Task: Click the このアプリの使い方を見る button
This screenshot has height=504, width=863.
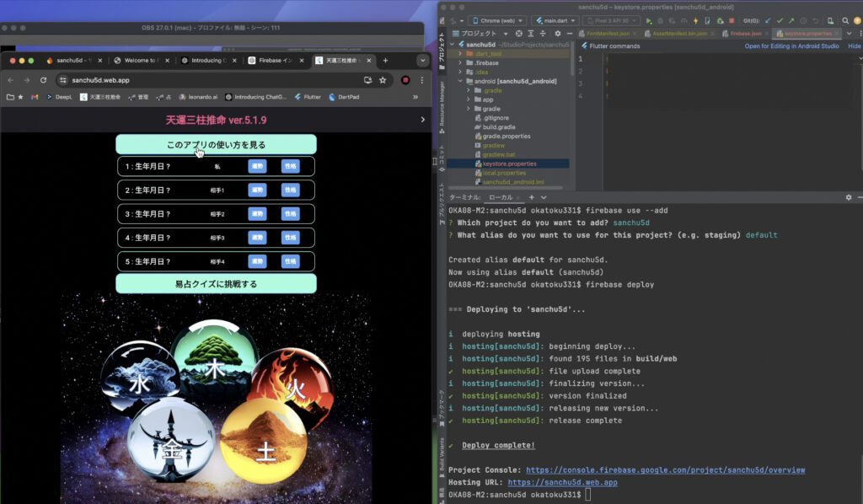Action: point(216,144)
